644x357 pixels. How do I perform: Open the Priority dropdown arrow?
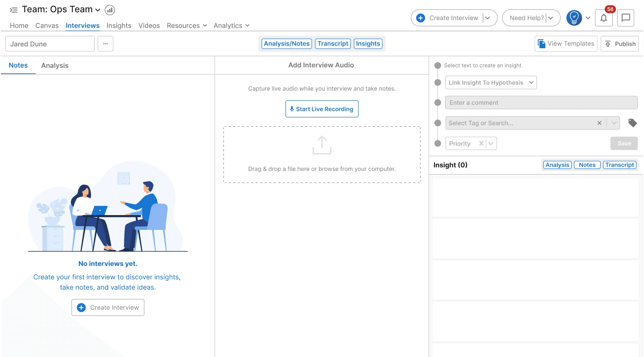point(491,144)
